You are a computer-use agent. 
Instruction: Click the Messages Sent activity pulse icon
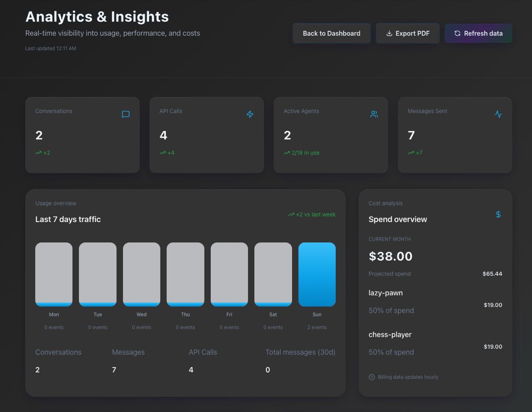point(498,114)
